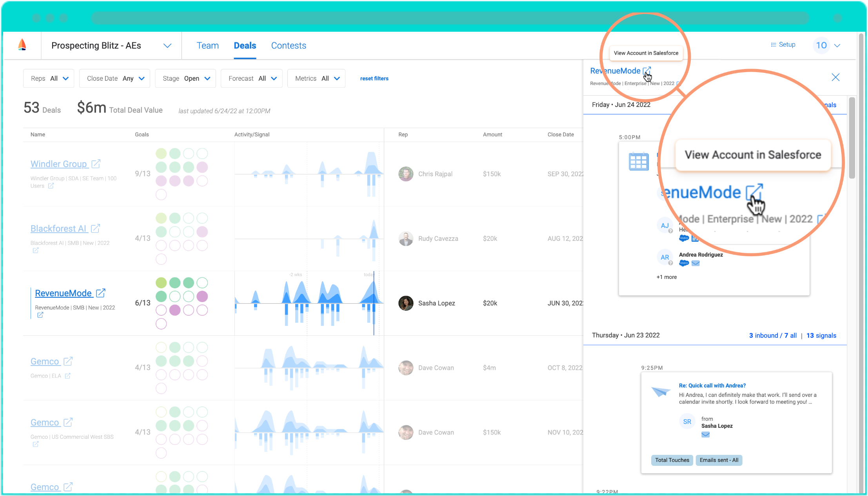Click the Setup list icon link

(x=783, y=45)
